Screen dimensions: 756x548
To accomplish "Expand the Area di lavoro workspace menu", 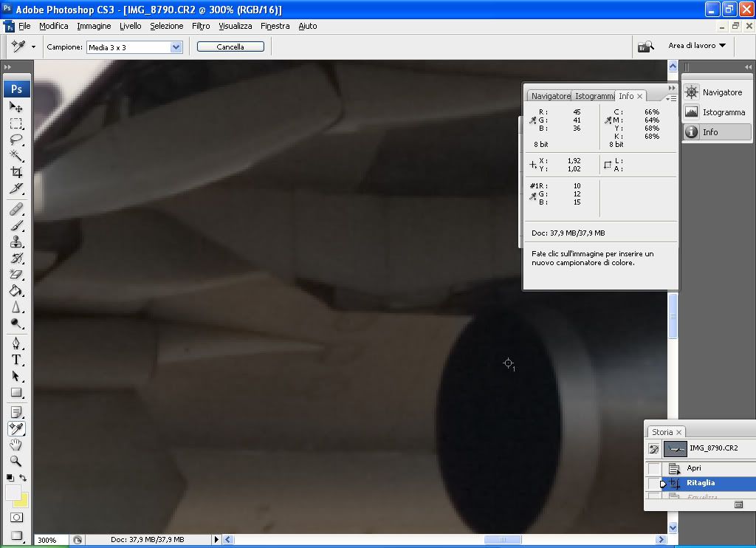I will click(696, 46).
